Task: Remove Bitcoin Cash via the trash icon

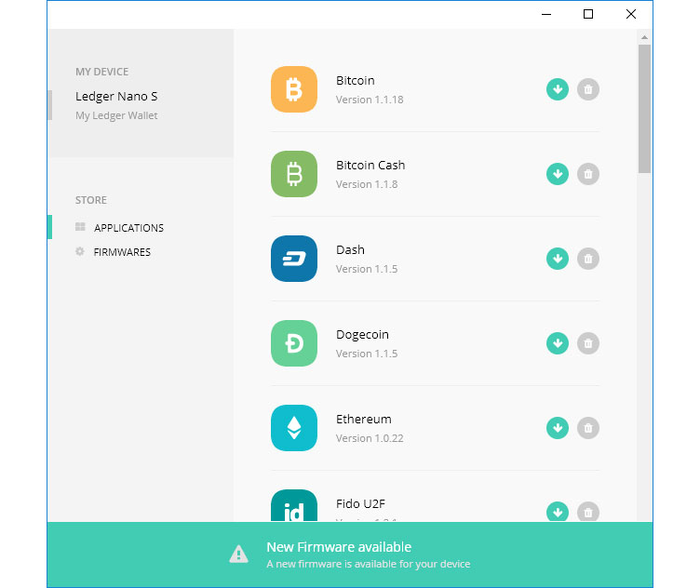Action: (x=588, y=174)
